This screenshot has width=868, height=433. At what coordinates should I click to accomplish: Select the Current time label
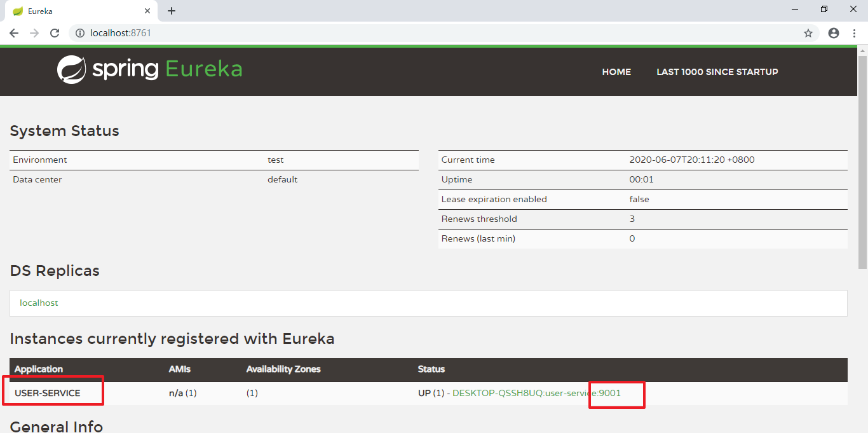[x=468, y=160]
